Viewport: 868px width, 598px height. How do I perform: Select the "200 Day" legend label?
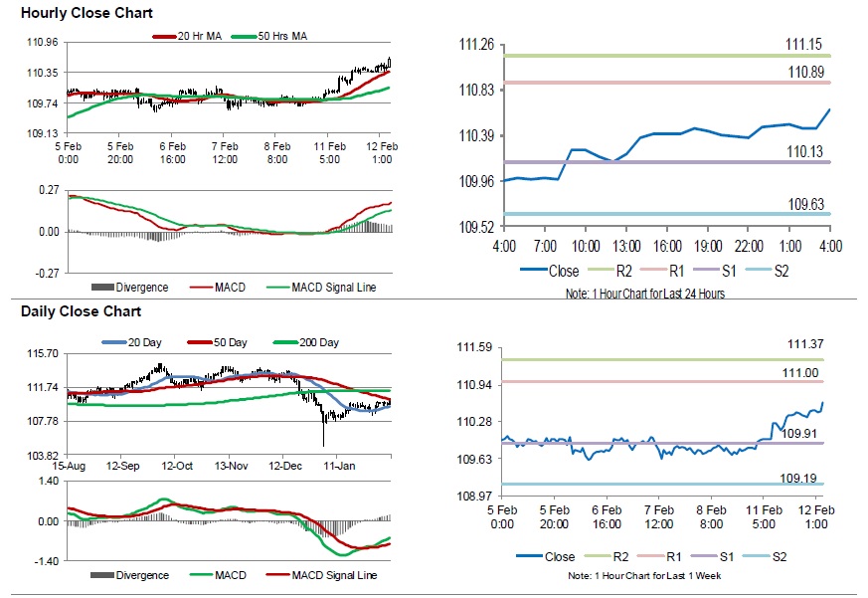tap(319, 342)
